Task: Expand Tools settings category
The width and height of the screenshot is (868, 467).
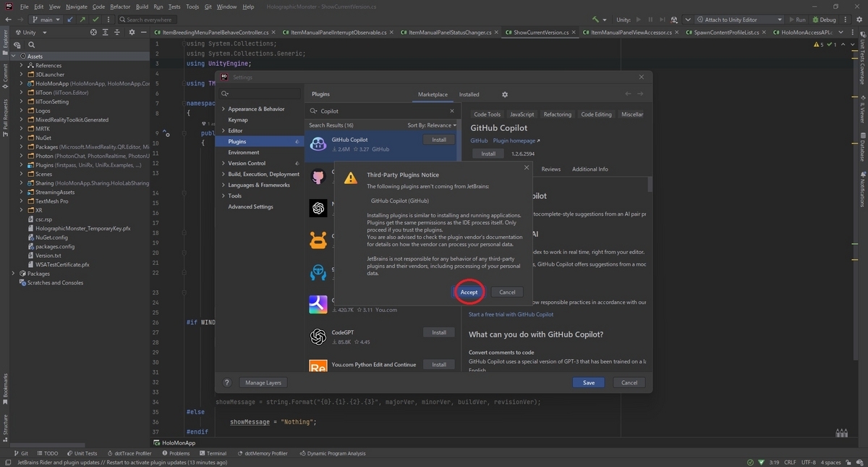Action: pyautogui.click(x=224, y=195)
